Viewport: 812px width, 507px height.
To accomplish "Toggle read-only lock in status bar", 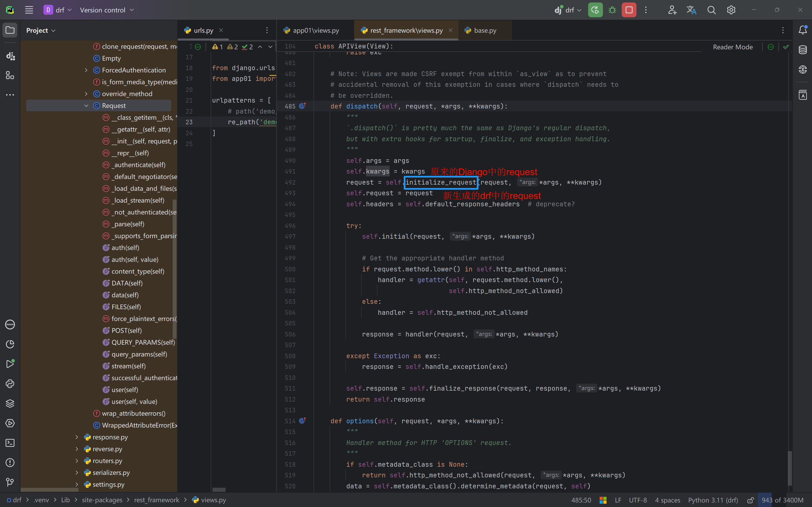I will [x=751, y=500].
